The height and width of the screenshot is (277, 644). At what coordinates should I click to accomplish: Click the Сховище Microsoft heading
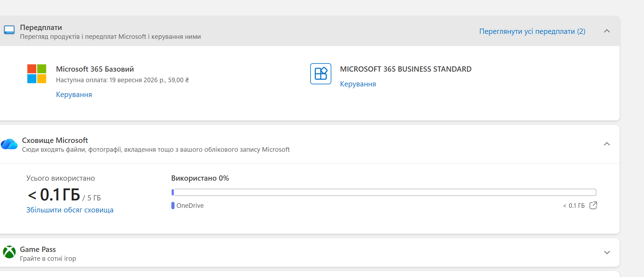55,140
